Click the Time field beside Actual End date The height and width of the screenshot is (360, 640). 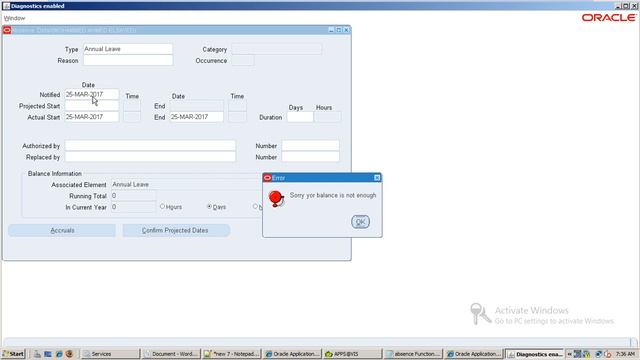237,117
